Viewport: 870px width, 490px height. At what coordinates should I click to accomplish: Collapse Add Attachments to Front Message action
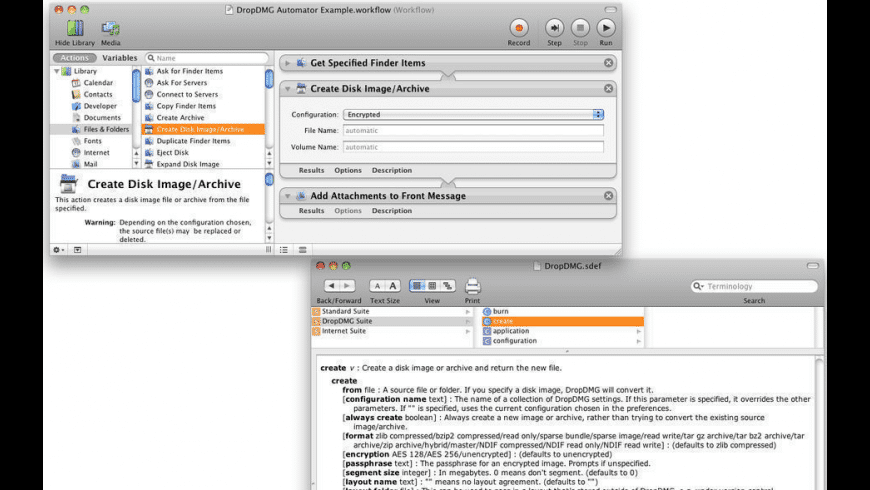point(287,196)
